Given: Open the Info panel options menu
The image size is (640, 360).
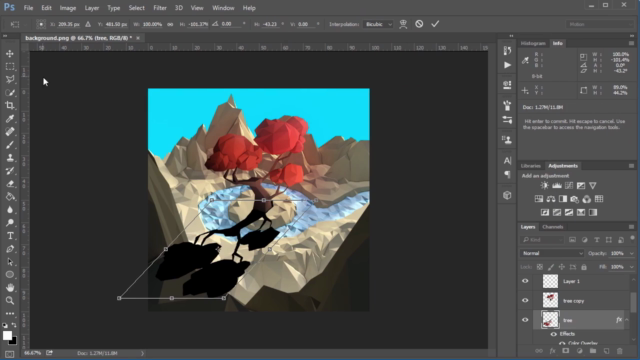Looking at the screenshot, I should (x=631, y=43).
